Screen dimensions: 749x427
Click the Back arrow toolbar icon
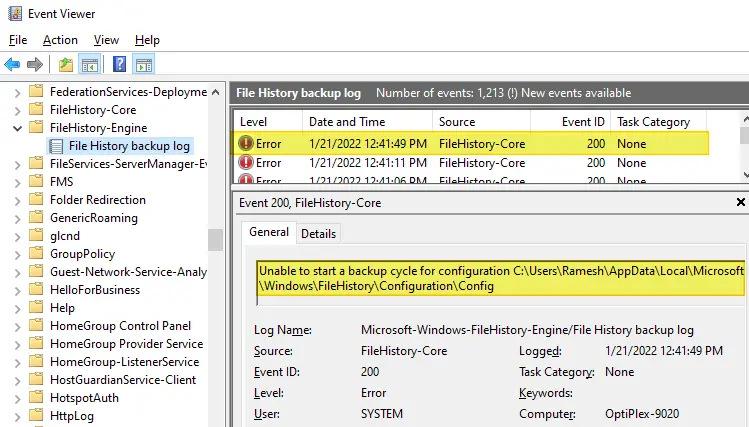[12, 64]
